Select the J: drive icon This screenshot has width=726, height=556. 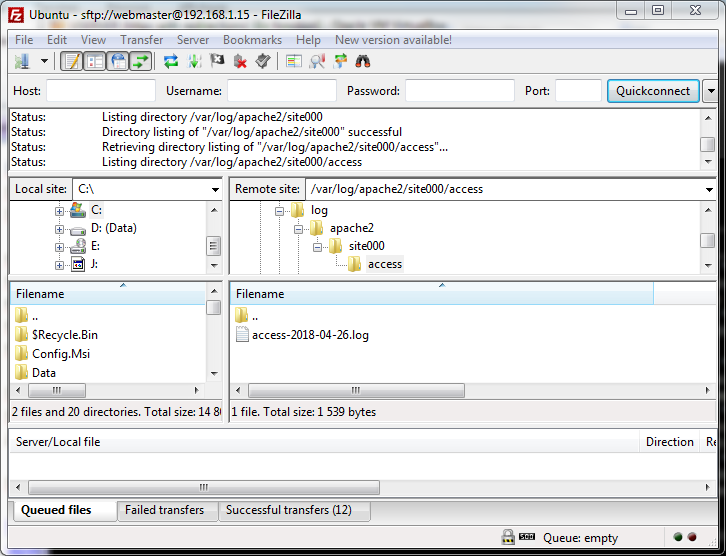pyautogui.click(x=78, y=264)
